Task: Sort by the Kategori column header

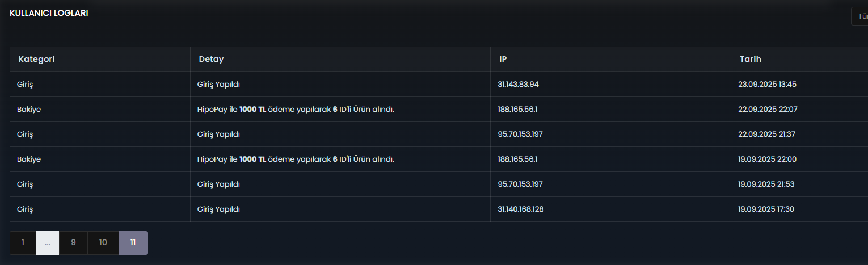Action: point(37,59)
